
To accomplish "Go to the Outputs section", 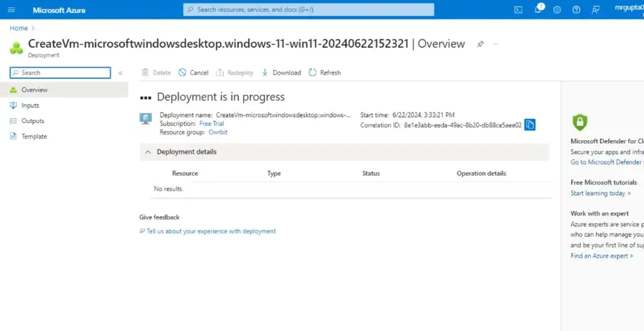I will (x=33, y=121).
